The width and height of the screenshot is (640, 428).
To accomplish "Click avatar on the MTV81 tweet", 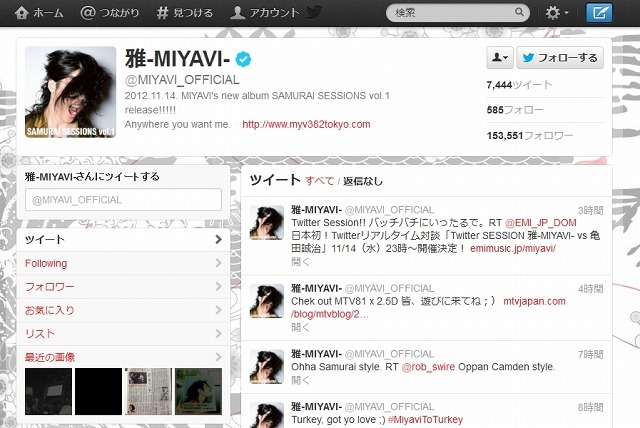I will 267,301.
